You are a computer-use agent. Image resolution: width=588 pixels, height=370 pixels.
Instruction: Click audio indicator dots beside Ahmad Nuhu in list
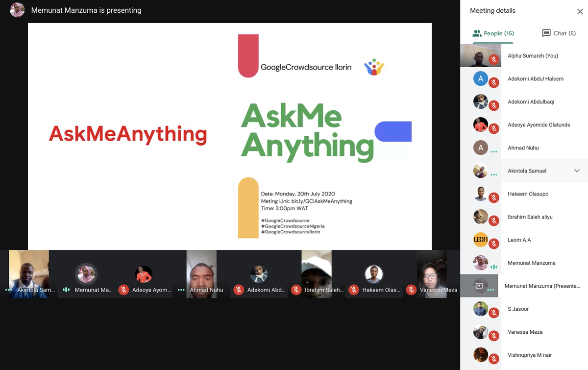tap(494, 152)
